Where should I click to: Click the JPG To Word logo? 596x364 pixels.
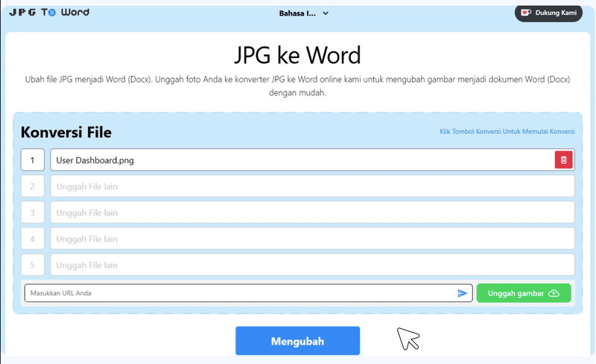pos(49,13)
